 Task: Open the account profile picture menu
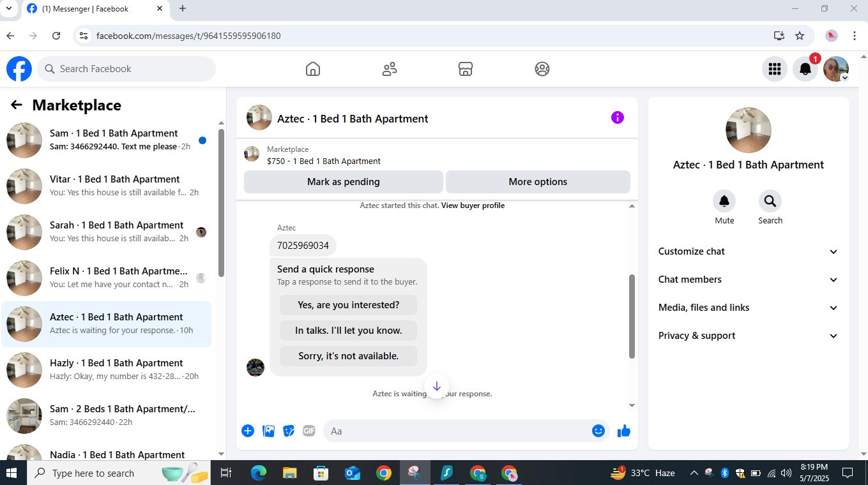[836, 69]
